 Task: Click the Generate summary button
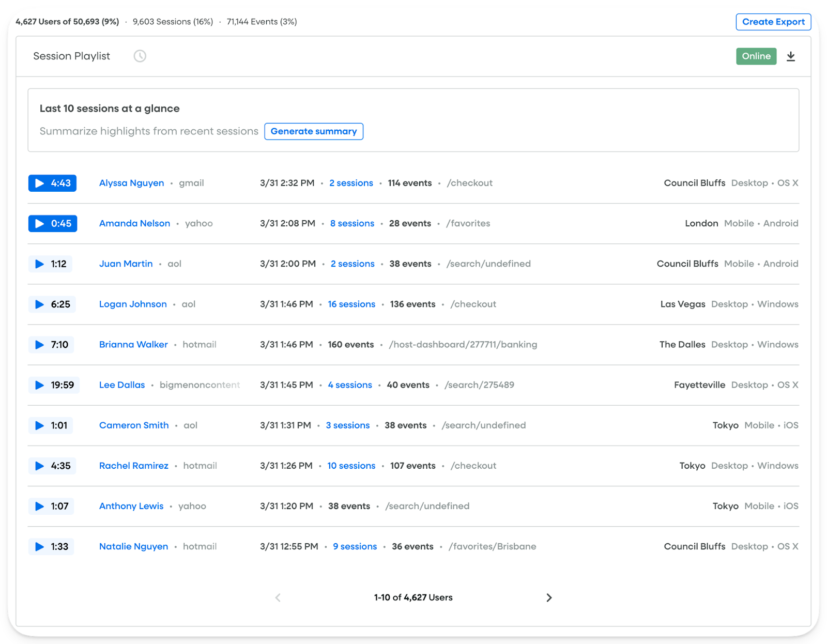pyautogui.click(x=314, y=131)
